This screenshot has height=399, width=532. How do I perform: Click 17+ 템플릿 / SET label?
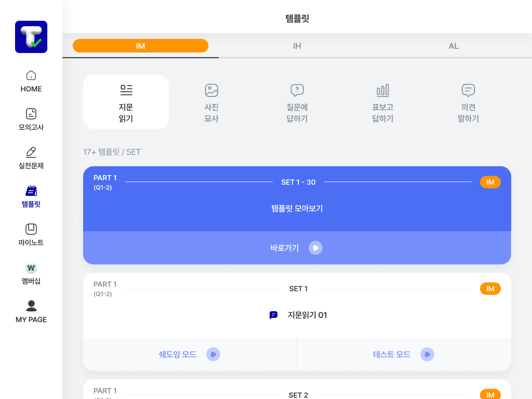click(112, 152)
